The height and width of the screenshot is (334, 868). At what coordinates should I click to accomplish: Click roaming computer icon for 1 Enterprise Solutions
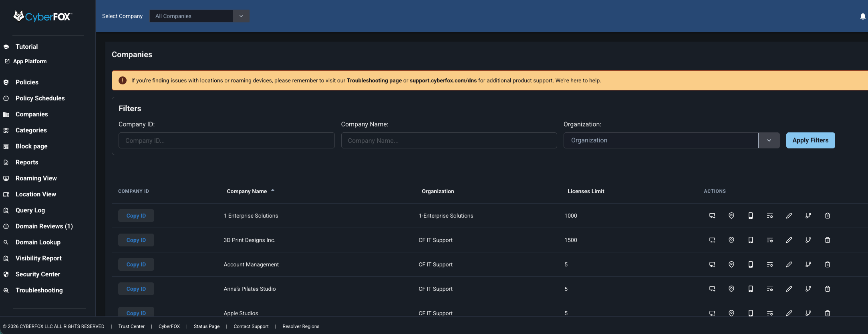712,216
